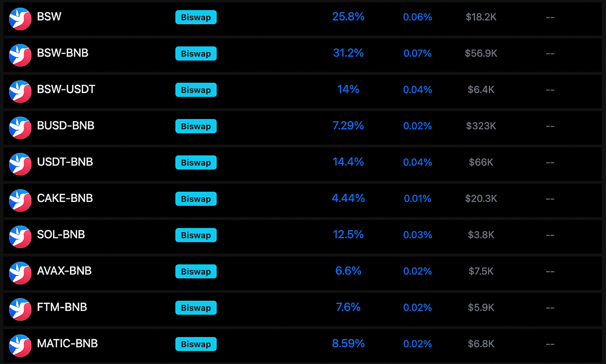606x364 pixels.
Task: Select the $323K TVL value
Action: [481, 126]
